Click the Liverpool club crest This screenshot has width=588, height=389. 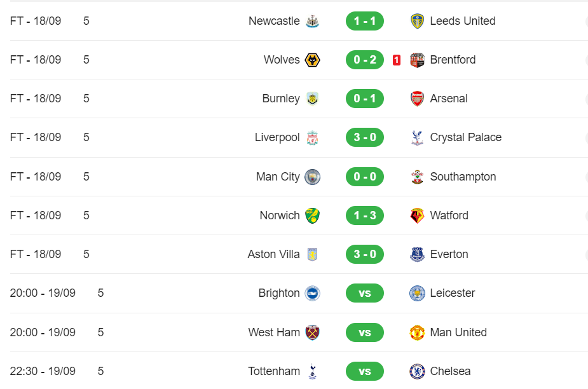point(312,138)
